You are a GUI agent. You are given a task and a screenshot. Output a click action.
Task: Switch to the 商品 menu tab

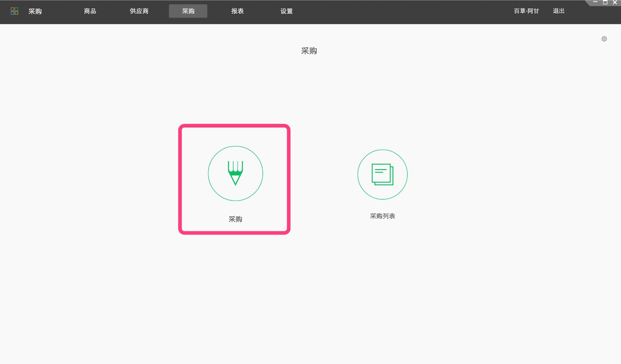pyautogui.click(x=90, y=11)
